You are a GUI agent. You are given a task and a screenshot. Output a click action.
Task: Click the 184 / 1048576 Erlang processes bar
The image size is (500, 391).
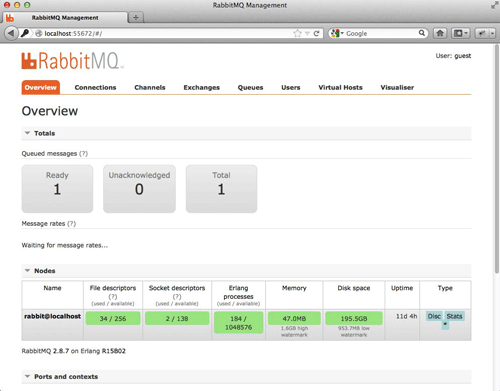click(238, 323)
